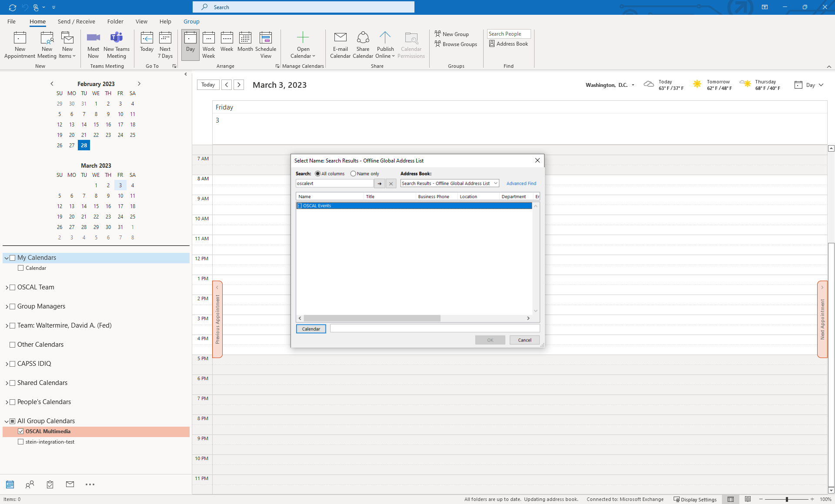Switch to Mail in the navigation bar
Viewport: 835px width, 504px height.
tap(70, 484)
